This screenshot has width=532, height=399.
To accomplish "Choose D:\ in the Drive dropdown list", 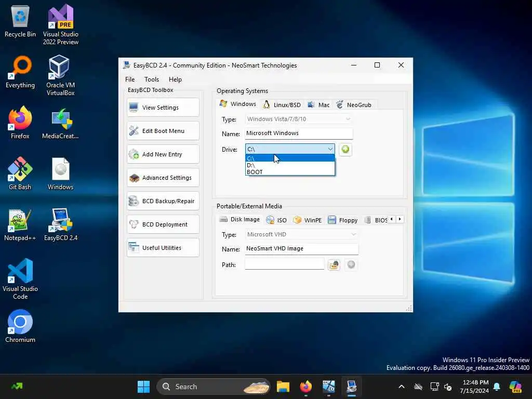I will (x=290, y=165).
